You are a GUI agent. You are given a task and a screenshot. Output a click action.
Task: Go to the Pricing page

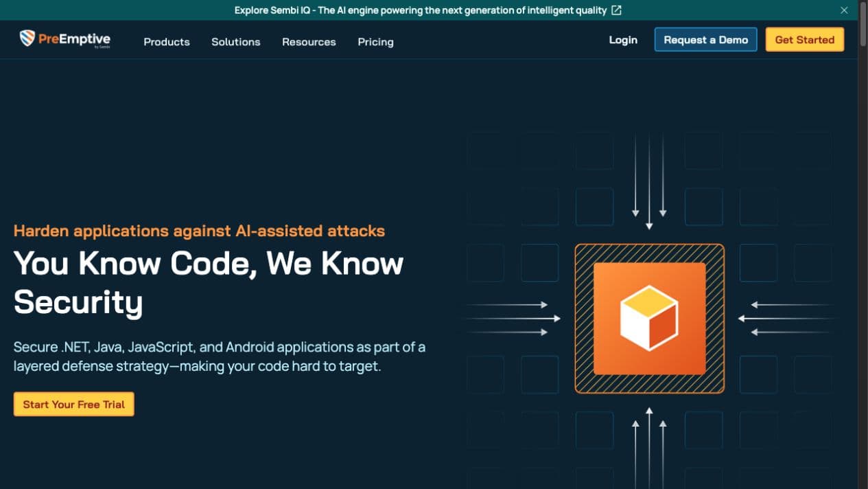tap(375, 42)
